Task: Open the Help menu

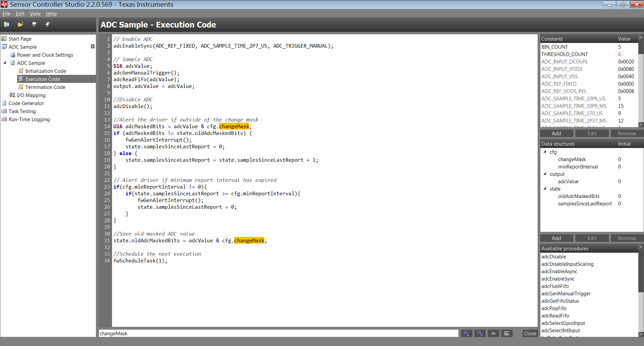Action: (51, 14)
